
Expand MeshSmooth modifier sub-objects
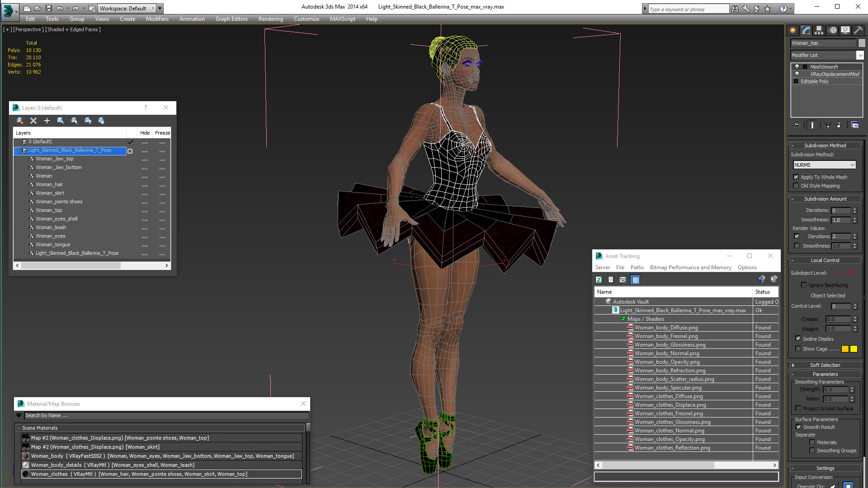click(x=805, y=67)
